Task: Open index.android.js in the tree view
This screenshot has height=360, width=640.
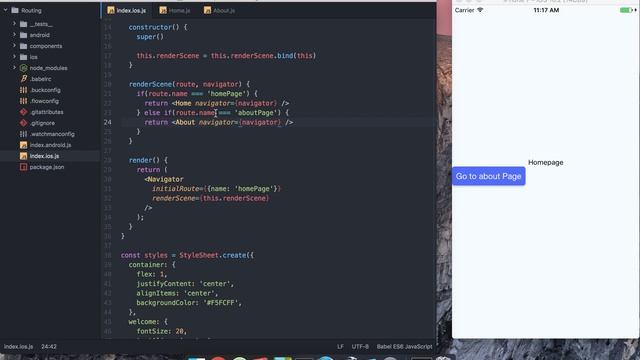Action: click(50, 145)
